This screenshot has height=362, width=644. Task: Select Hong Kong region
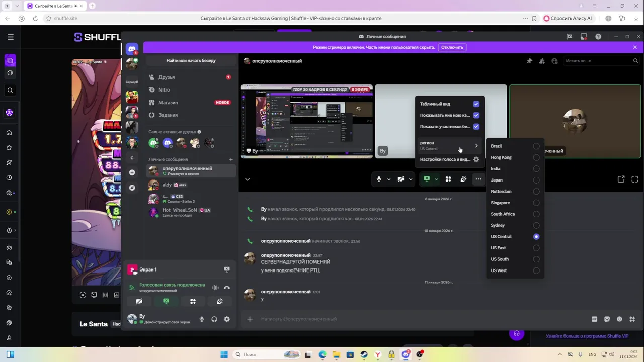click(x=515, y=157)
